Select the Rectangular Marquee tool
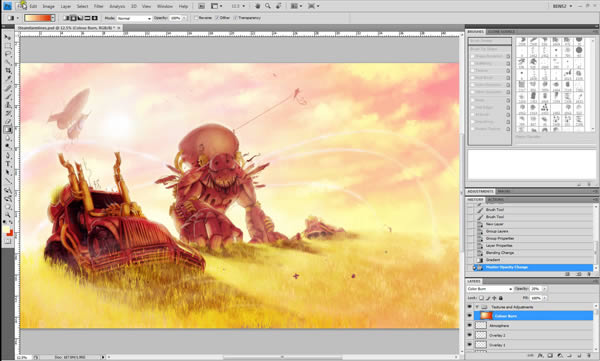The width and height of the screenshot is (600, 361). click(x=8, y=46)
